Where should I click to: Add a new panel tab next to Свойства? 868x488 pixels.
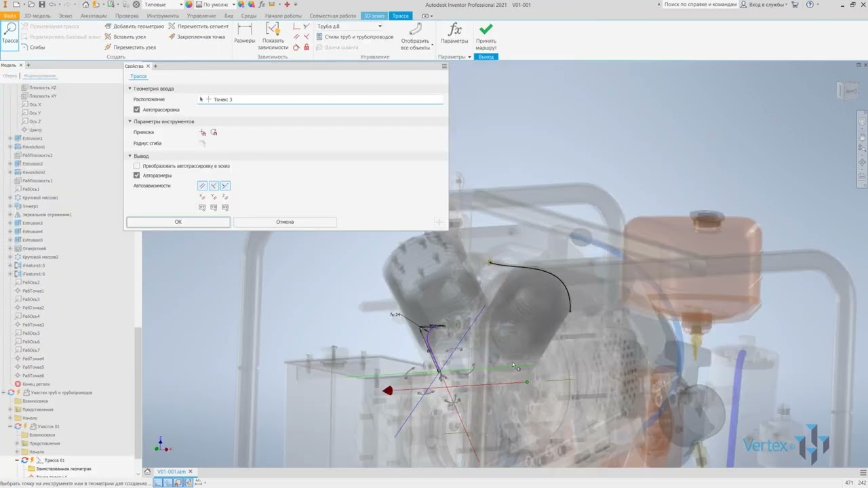click(x=155, y=66)
